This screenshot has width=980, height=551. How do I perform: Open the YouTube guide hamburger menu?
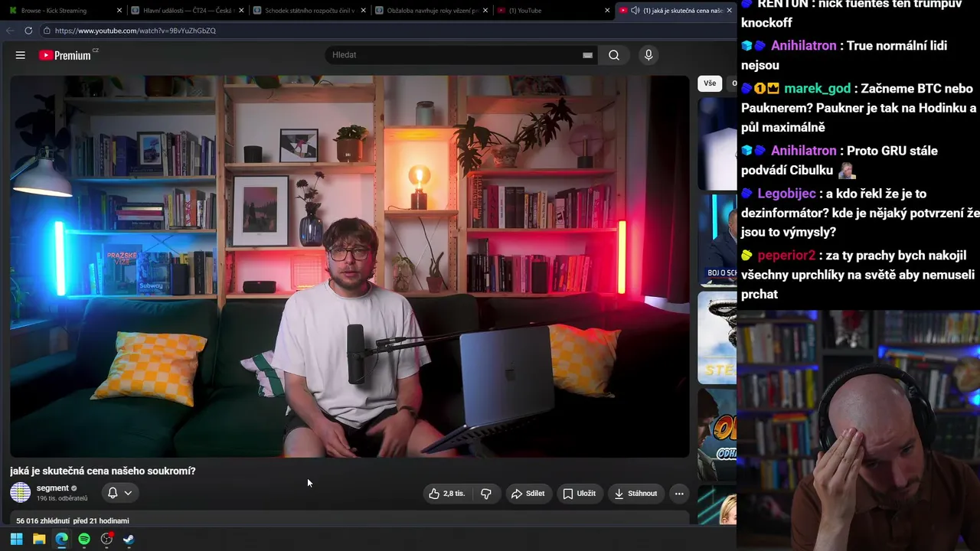pos(21,55)
